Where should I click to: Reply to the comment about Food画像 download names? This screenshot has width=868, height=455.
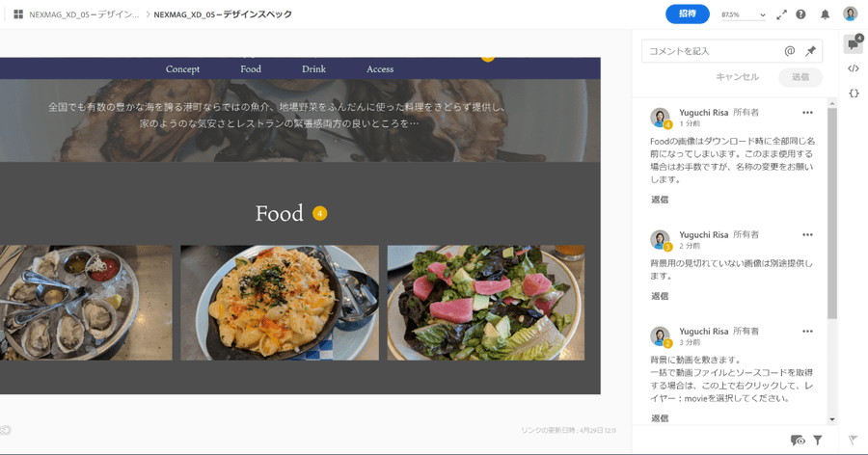pos(660,200)
